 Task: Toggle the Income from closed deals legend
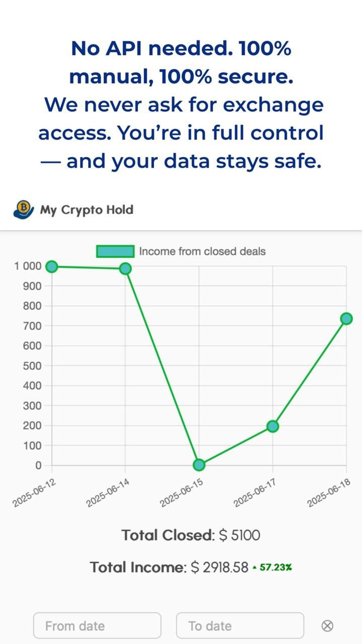pos(202,252)
